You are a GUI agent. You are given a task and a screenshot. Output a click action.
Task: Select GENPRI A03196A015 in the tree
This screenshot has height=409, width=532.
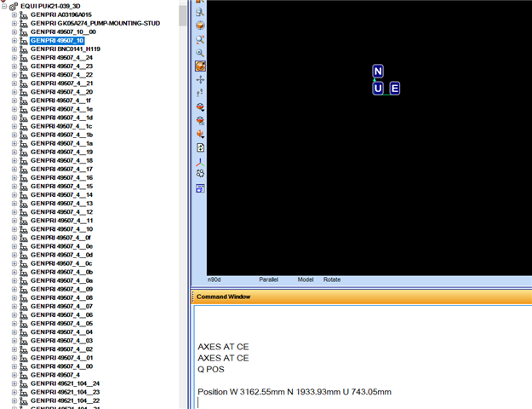point(61,14)
